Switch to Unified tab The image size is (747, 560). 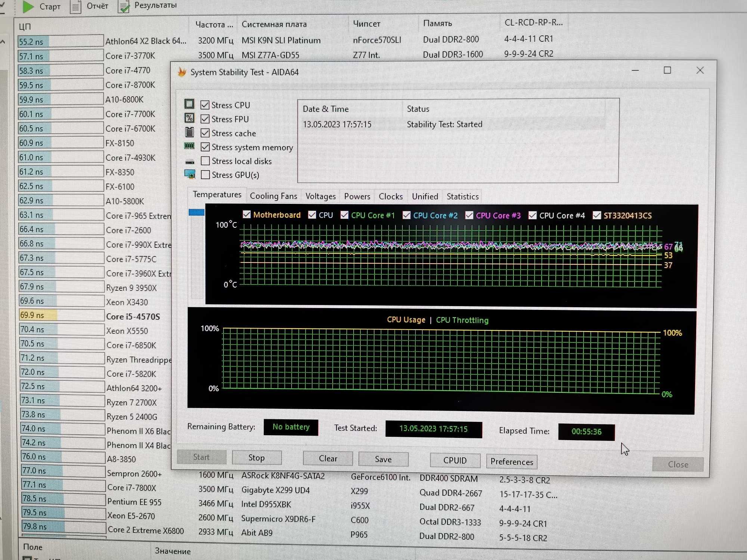click(425, 196)
